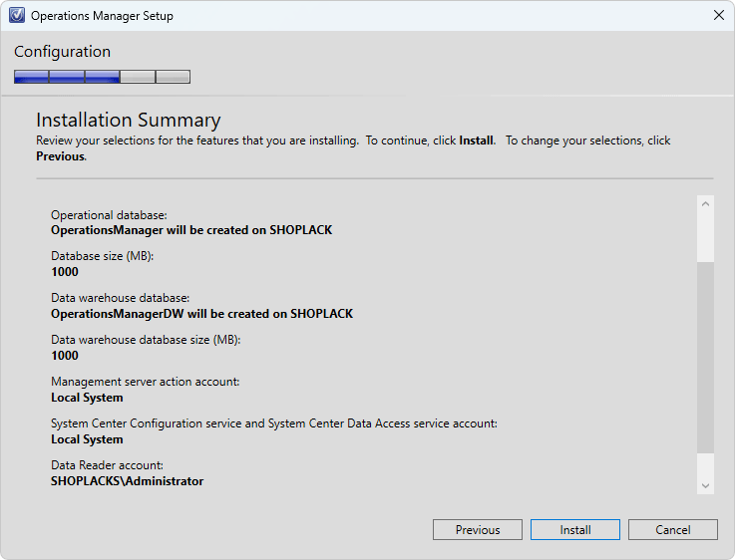The height and width of the screenshot is (560, 735).
Task: Select text OperationsManager will be created on SHOPLACK
Action: [191, 230]
